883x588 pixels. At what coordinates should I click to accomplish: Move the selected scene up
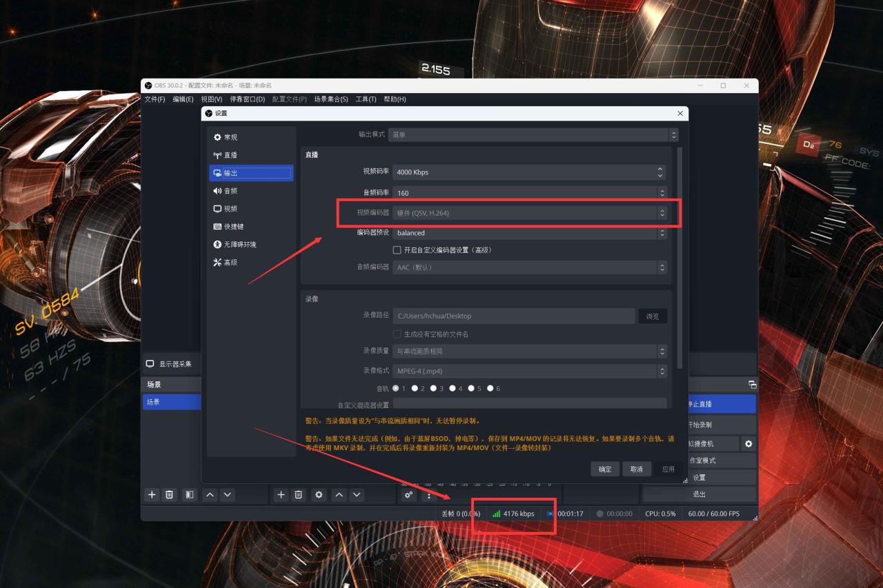pyautogui.click(x=210, y=495)
